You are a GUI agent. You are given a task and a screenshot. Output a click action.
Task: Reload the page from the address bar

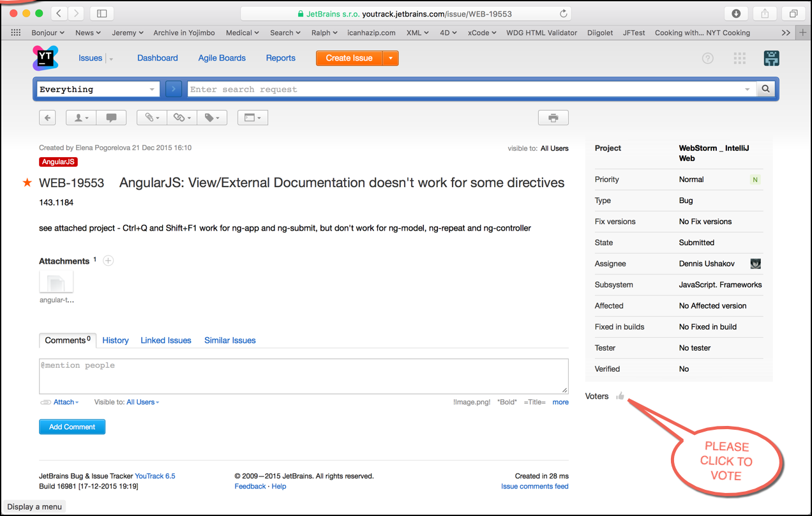[563, 13]
